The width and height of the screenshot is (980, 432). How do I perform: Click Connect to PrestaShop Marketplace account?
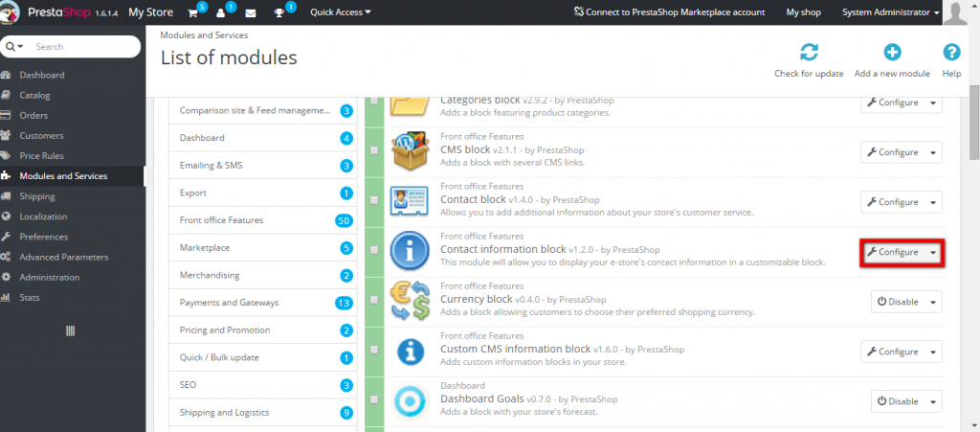coord(669,11)
